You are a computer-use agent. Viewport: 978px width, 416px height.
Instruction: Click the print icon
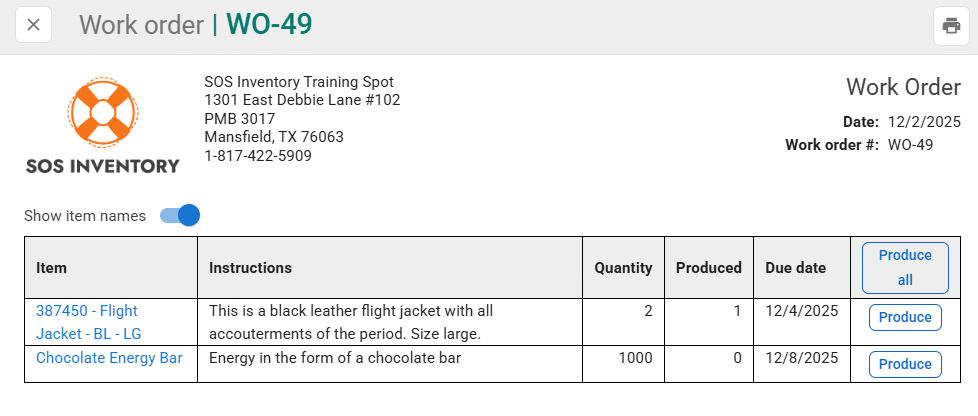coord(951,25)
